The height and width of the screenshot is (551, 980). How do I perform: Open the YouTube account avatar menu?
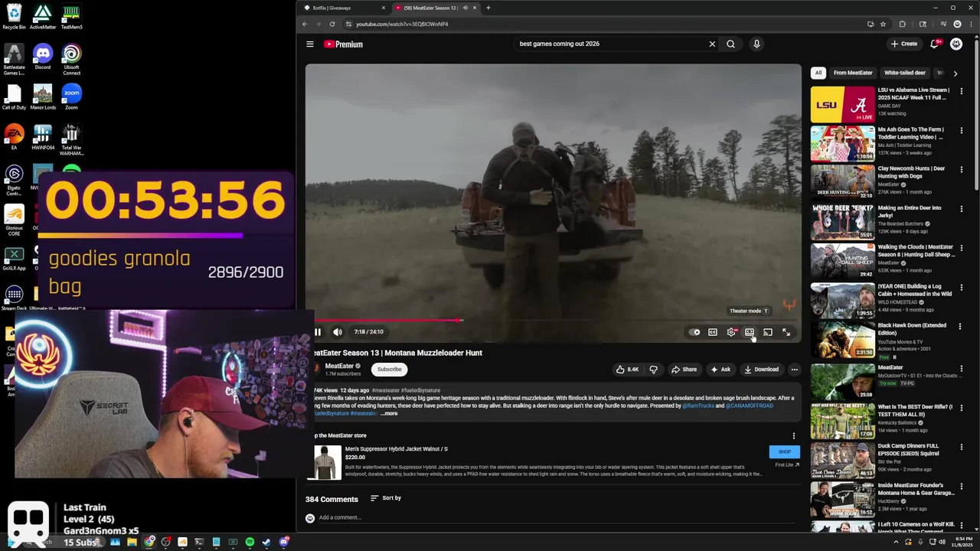click(x=956, y=44)
